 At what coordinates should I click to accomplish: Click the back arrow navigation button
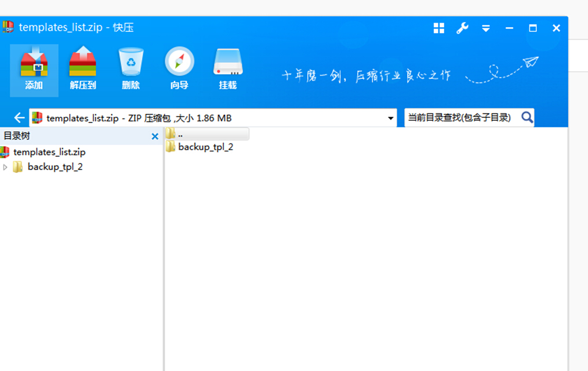click(19, 118)
